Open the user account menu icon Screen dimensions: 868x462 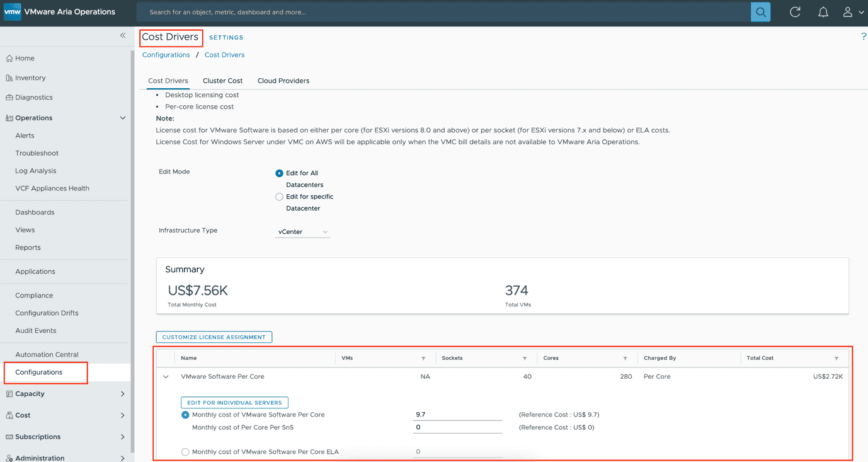point(848,12)
